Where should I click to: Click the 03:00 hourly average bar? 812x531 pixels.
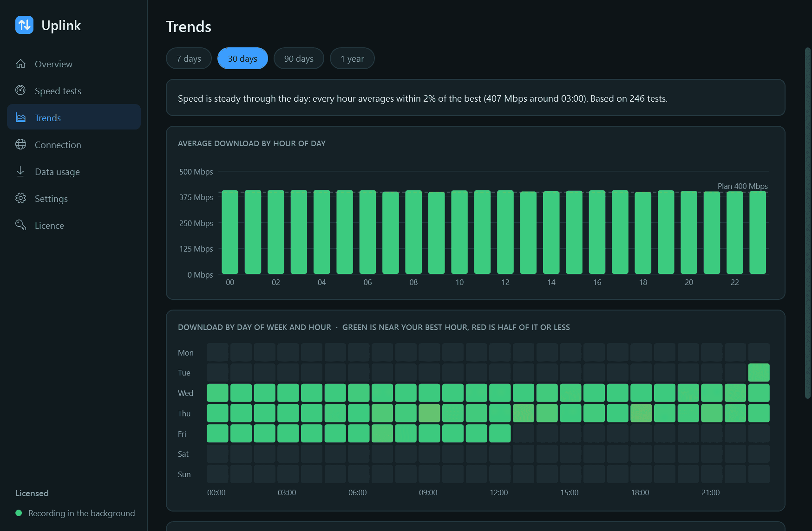299,232
